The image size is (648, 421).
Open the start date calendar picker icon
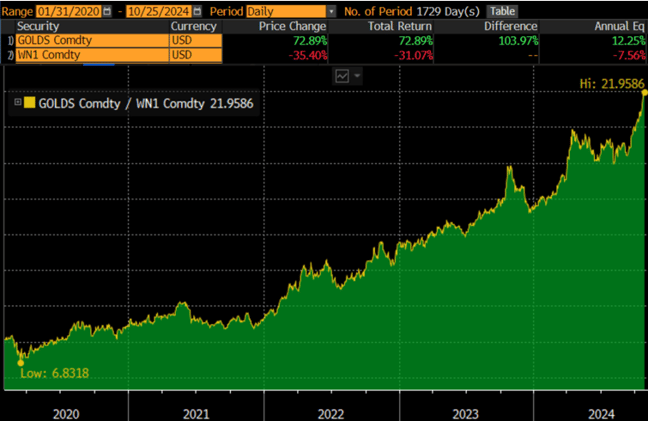coord(107,11)
